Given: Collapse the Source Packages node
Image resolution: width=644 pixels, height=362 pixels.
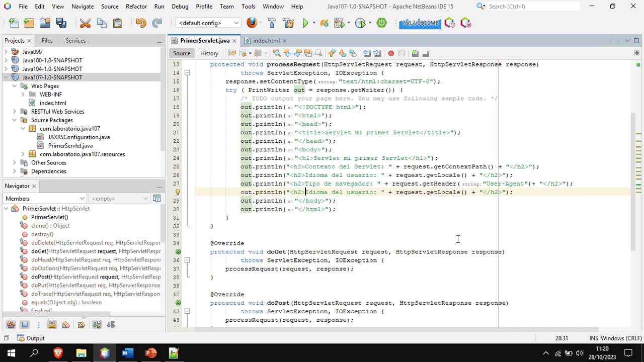Looking at the screenshot, I should click(15, 120).
